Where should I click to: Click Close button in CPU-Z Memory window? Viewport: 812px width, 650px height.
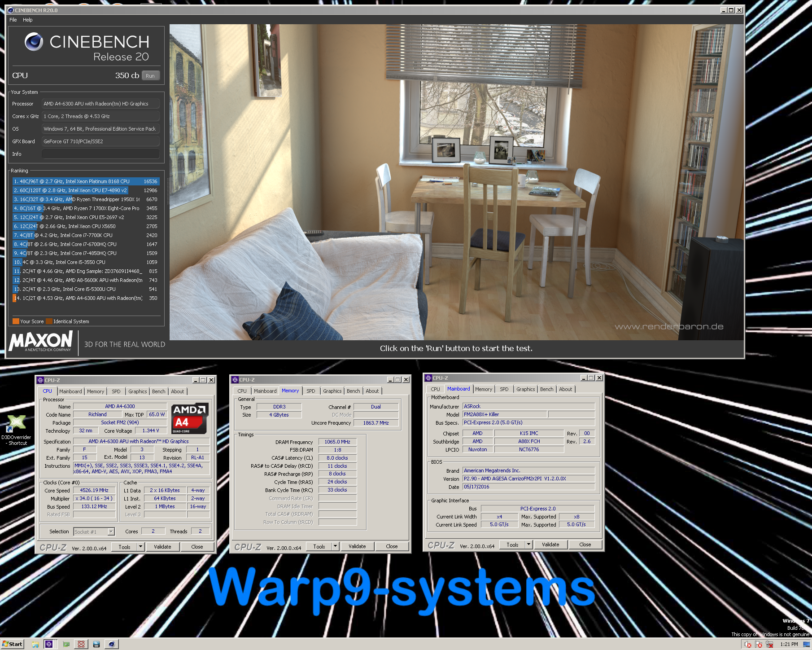(392, 546)
